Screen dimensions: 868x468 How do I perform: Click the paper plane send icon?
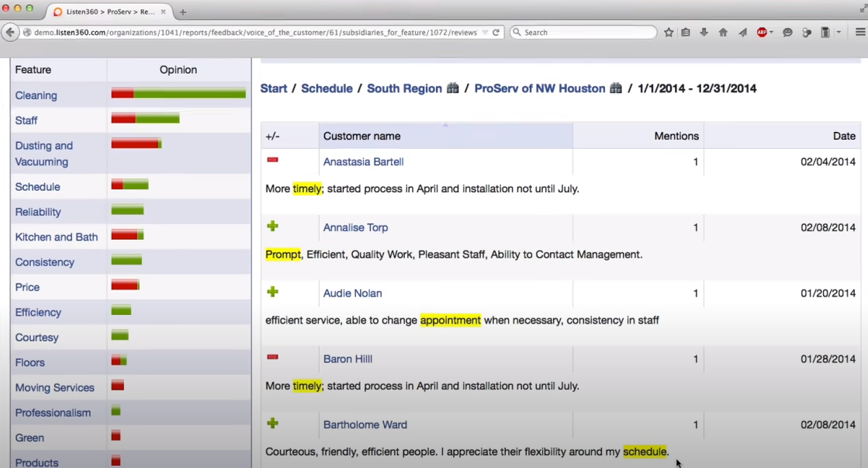pos(742,33)
